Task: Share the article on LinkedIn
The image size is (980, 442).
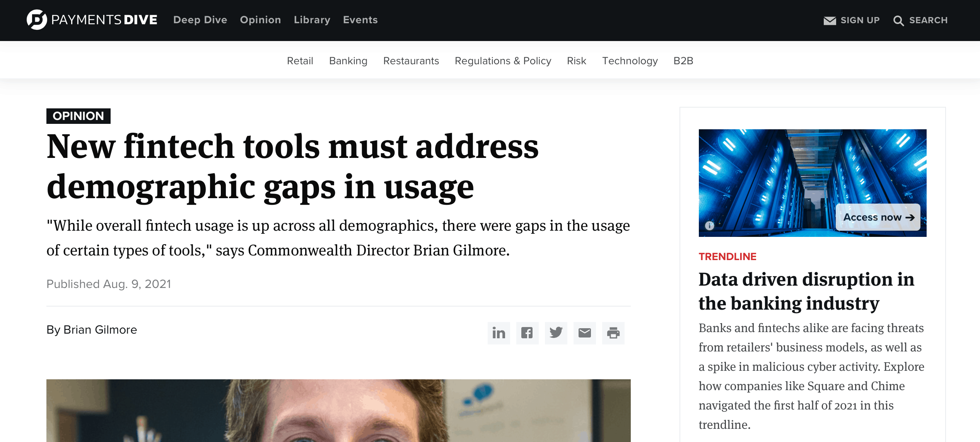Action: tap(499, 333)
